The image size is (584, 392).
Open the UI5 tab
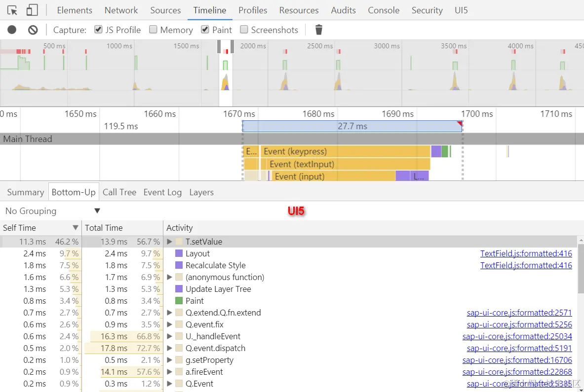[461, 10]
